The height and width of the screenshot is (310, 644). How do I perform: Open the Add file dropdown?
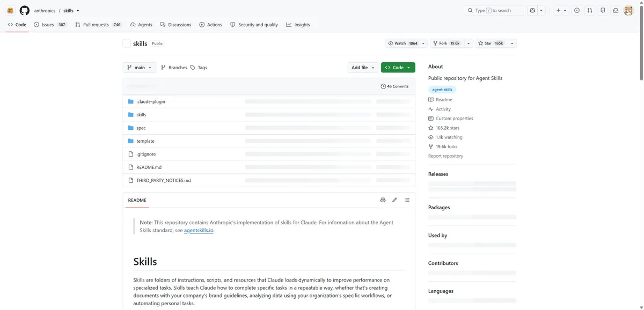(x=363, y=68)
